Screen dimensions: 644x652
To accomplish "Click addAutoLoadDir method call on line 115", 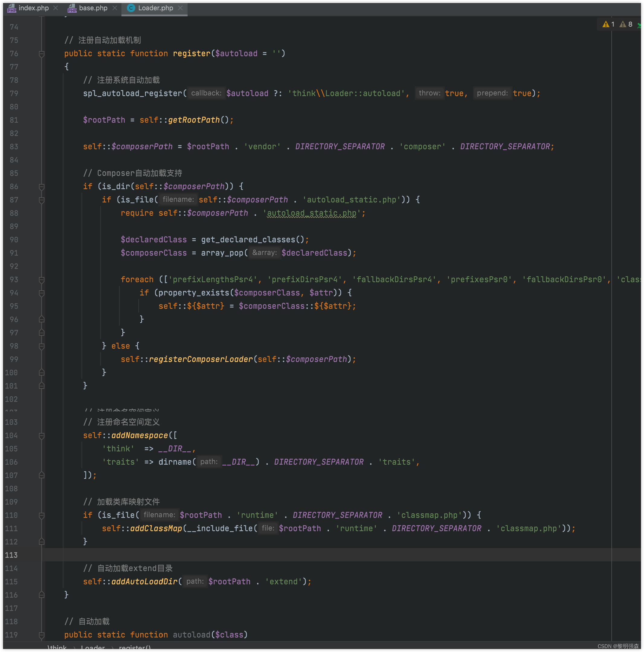I will point(144,582).
